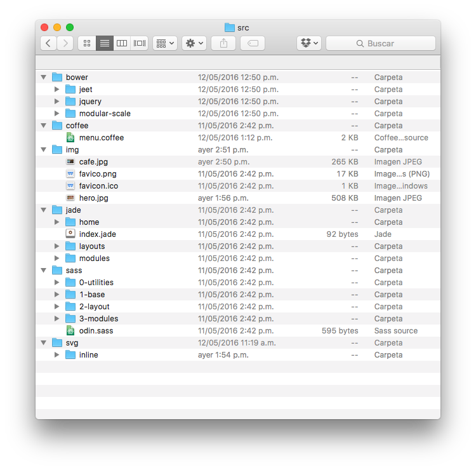Select the favico.png file icon
476x470 pixels.
coord(70,174)
